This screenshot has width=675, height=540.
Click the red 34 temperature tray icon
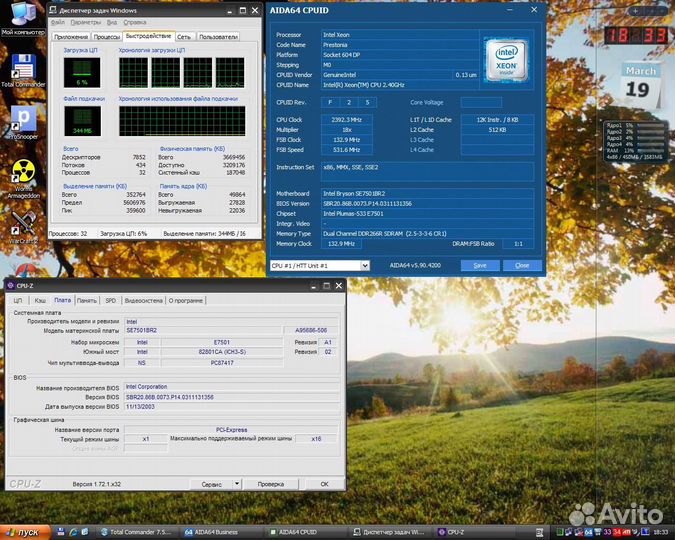click(617, 532)
